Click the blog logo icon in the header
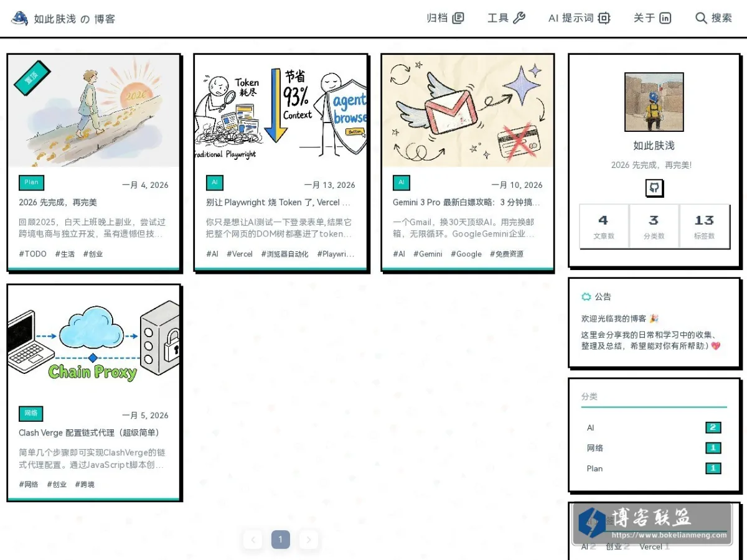This screenshot has width=747, height=560. [x=20, y=18]
